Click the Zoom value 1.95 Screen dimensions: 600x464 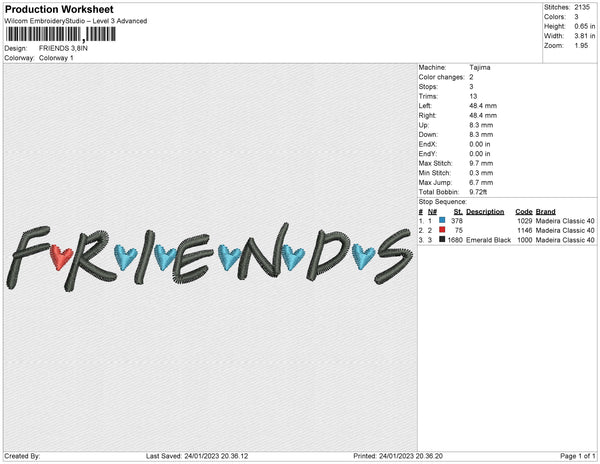[x=581, y=46]
